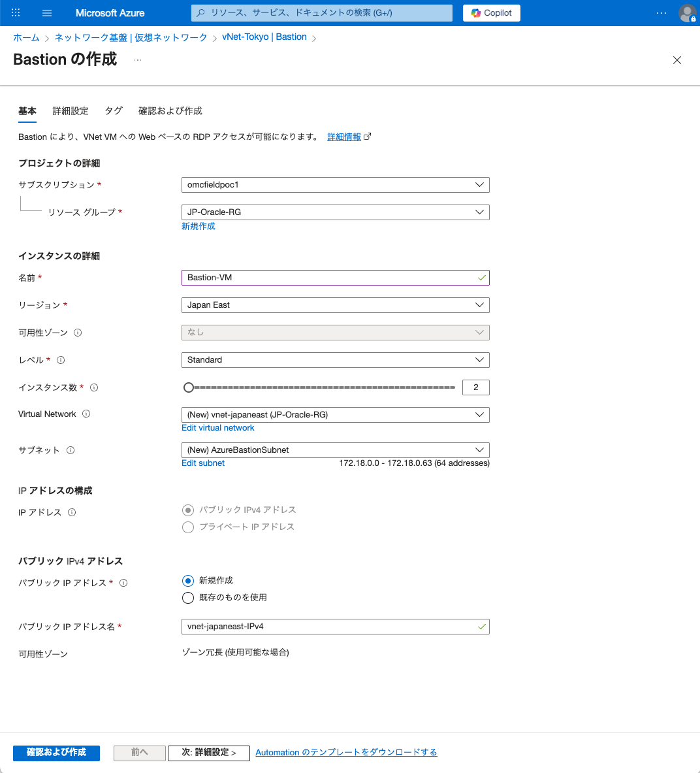Open the disabled 可用性ゾーン dropdown
This screenshot has width=700, height=773.
click(336, 333)
